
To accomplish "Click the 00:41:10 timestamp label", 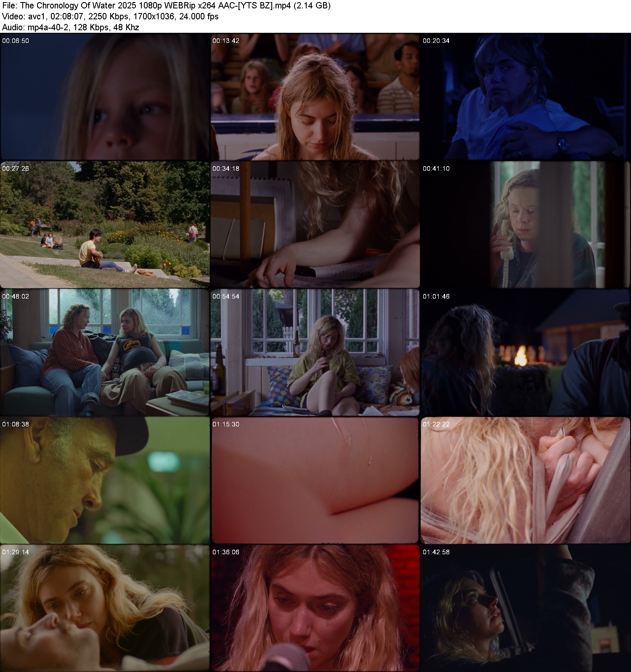I will tap(436, 169).
